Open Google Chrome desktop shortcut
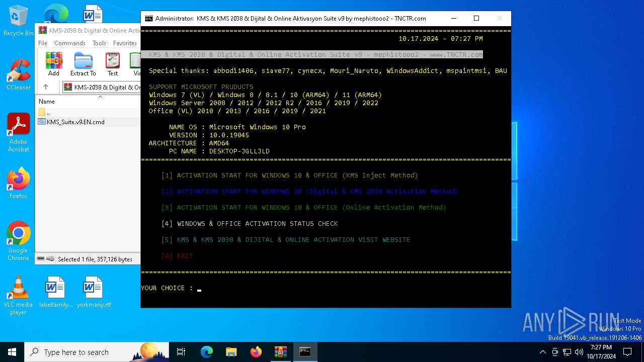The width and height of the screenshot is (644, 362). [x=19, y=241]
